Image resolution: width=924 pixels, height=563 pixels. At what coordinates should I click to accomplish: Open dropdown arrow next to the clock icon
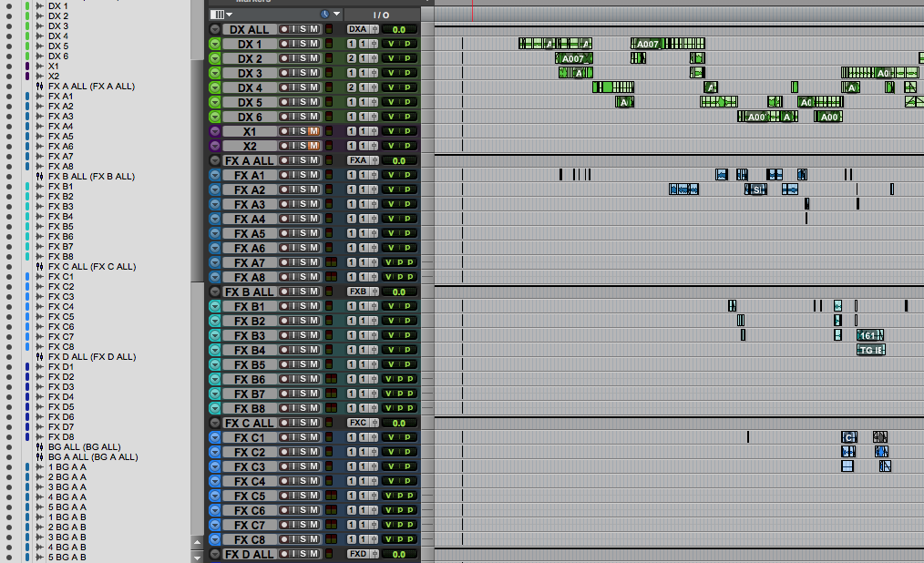click(x=336, y=15)
